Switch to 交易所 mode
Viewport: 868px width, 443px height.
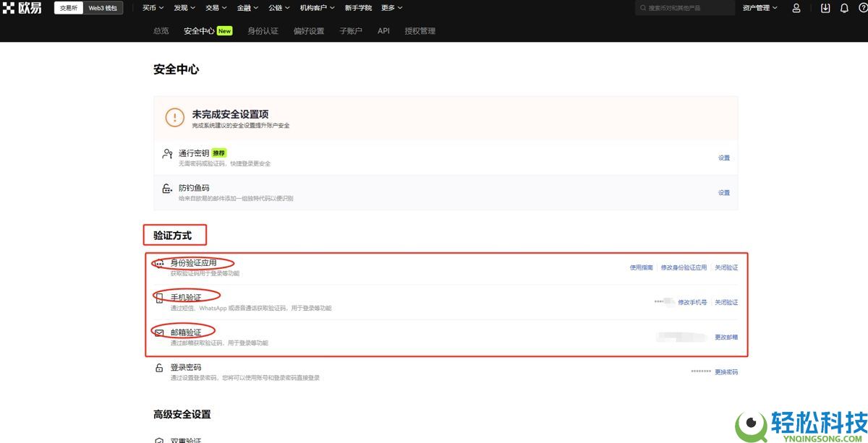tap(69, 8)
